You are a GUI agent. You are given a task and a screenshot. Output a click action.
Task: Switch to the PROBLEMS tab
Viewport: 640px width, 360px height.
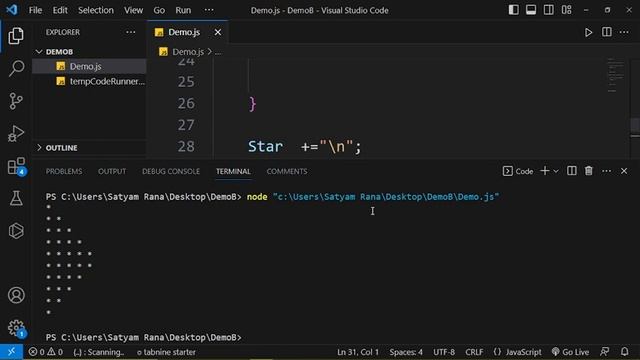(x=64, y=171)
